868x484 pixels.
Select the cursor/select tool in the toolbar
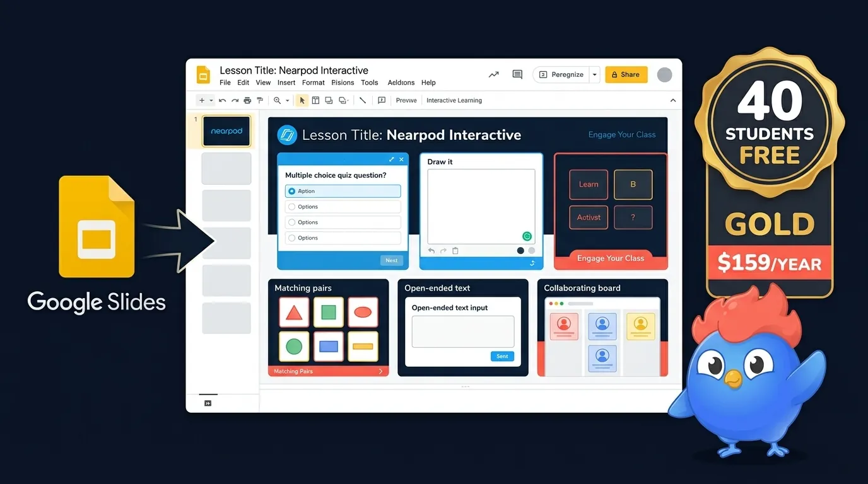(x=302, y=100)
